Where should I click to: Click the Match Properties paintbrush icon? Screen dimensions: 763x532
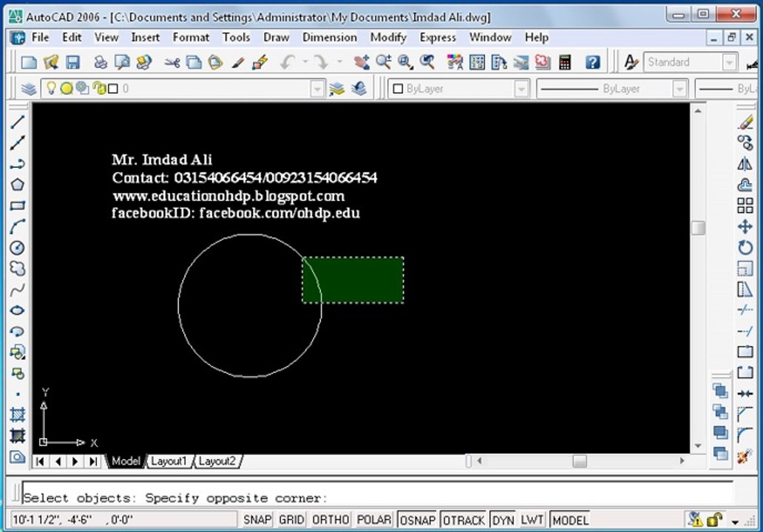(x=238, y=62)
